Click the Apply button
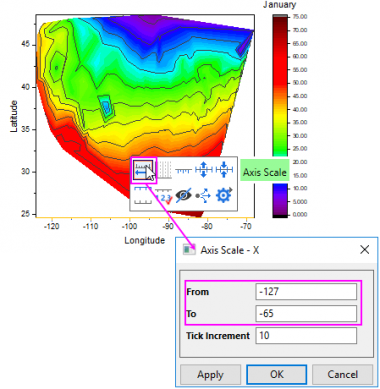 pyautogui.click(x=210, y=374)
